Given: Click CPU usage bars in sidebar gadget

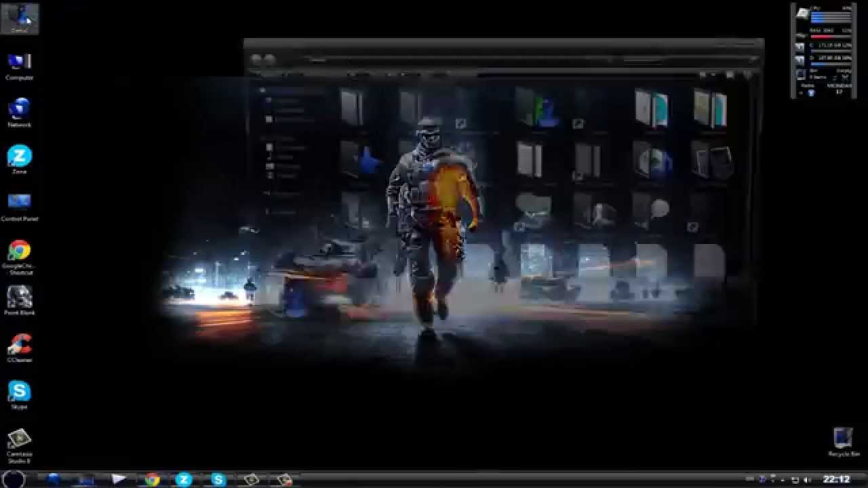Looking at the screenshot, I should tap(831, 17).
